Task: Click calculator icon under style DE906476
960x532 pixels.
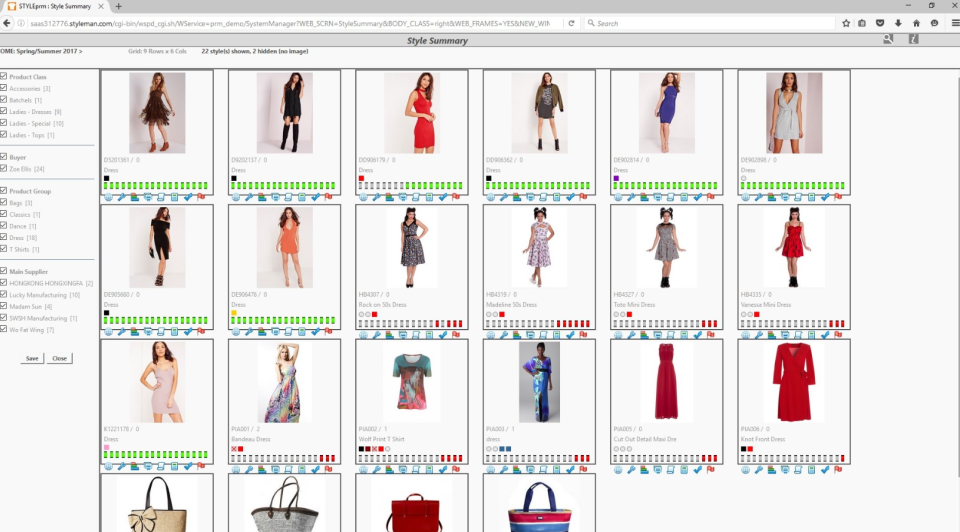Action: [x=302, y=332]
